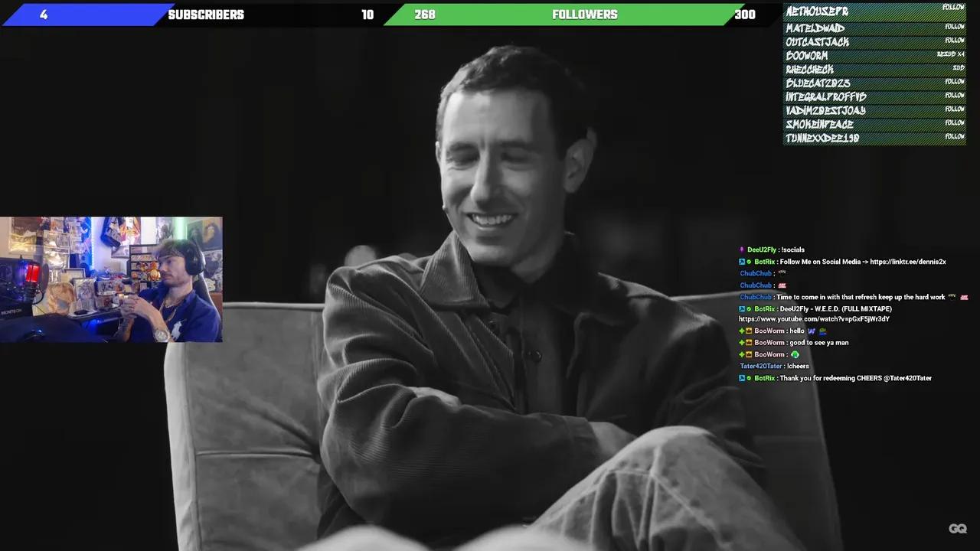Click the purple badge beside DeeU2Fly
This screenshot has height=551, width=980.
click(741, 249)
